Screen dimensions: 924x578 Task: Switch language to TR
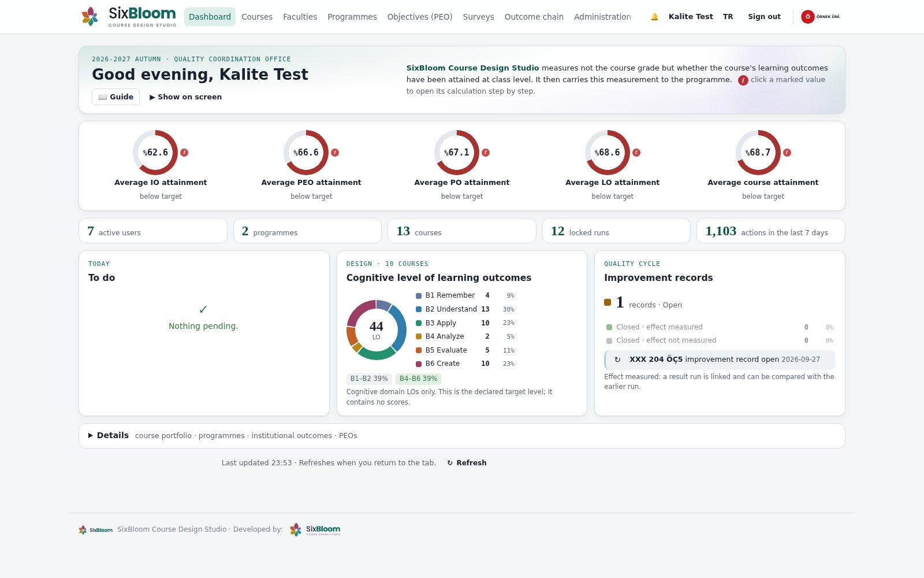click(x=728, y=17)
